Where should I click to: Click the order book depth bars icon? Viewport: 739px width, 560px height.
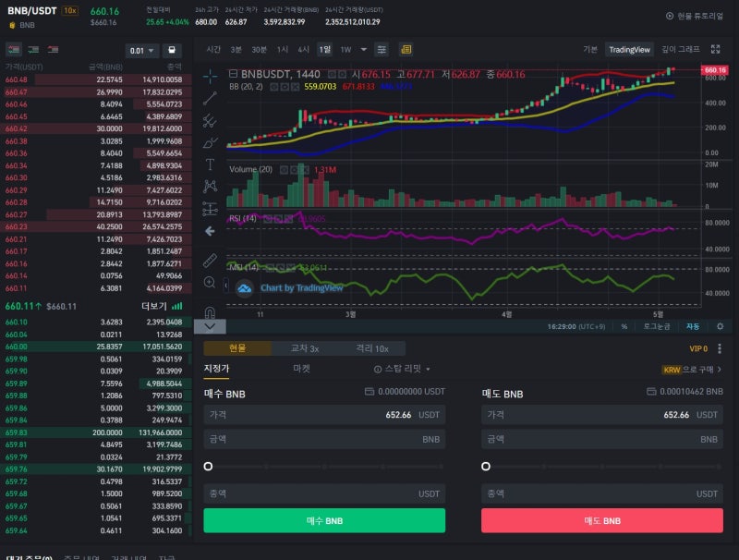[177, 307]
